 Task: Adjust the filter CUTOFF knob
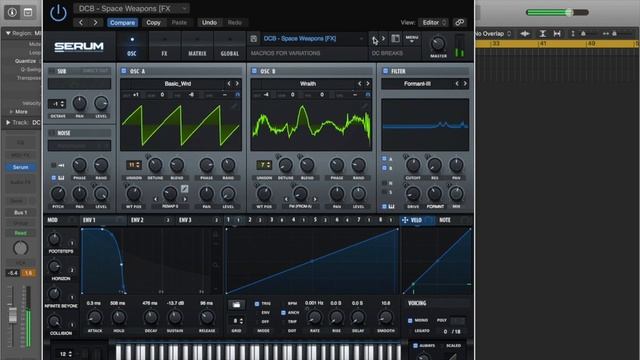point(413,165)
